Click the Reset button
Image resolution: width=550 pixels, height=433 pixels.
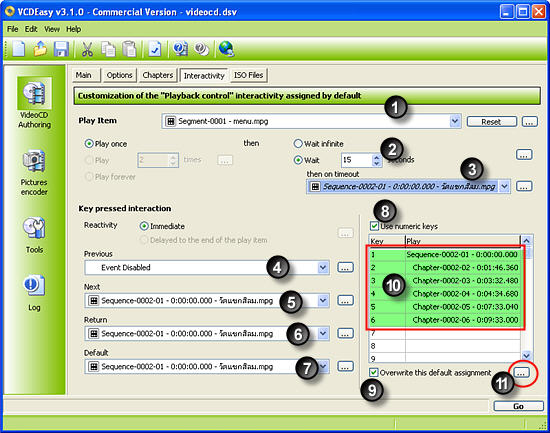pos(491,122)
